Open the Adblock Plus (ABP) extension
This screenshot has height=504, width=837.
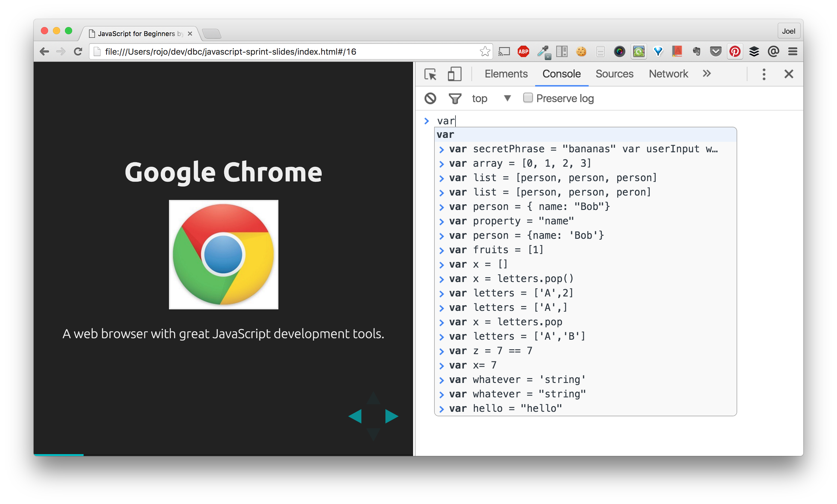pos(523,52)
